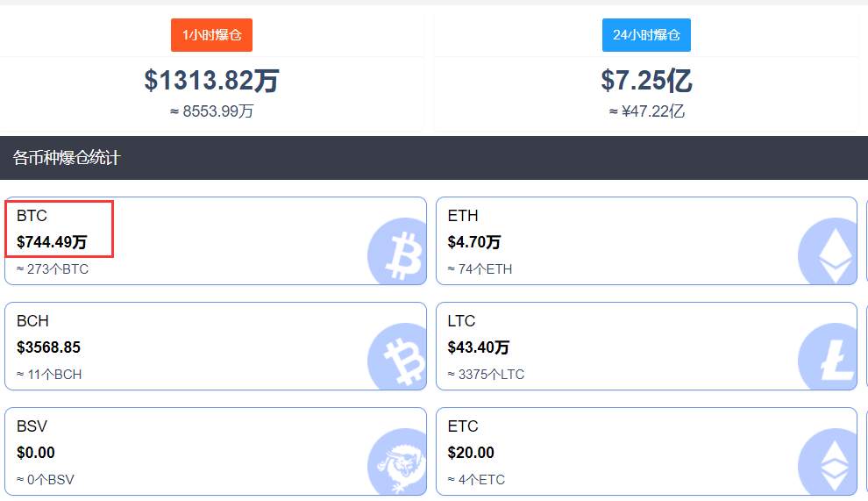
Task: Click the LTC coin label
Action: point(462,321)
